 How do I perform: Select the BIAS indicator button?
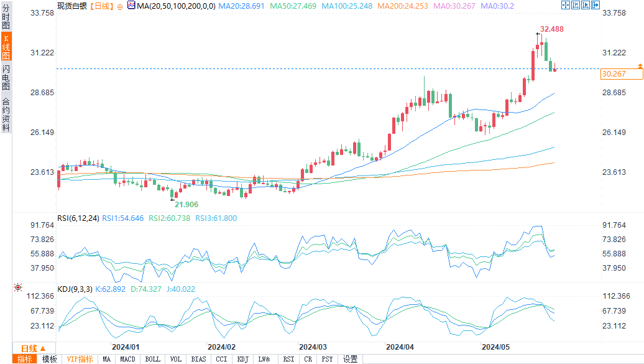click(x=199, y=359)
